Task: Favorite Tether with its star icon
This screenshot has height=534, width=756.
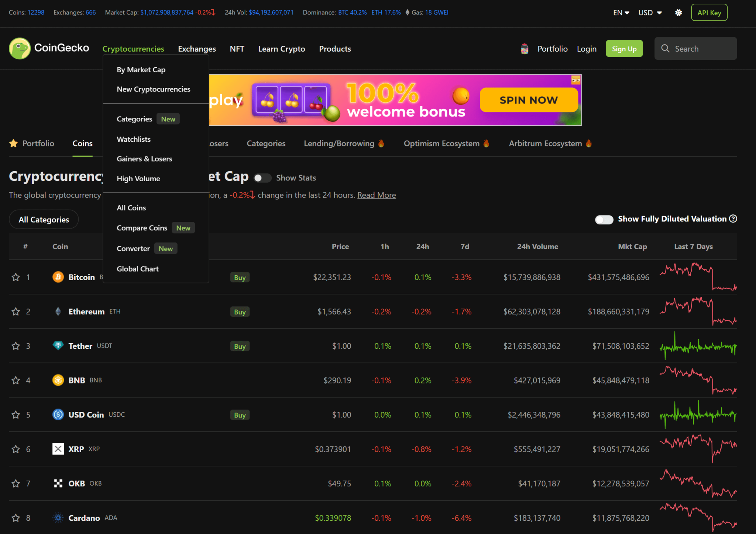Action: point(16,346)
